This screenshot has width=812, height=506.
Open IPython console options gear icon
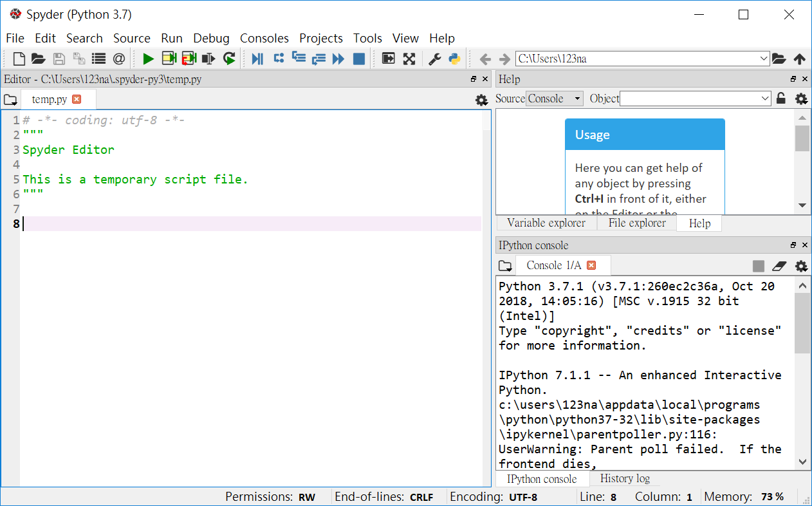click(x=801, y=266)
